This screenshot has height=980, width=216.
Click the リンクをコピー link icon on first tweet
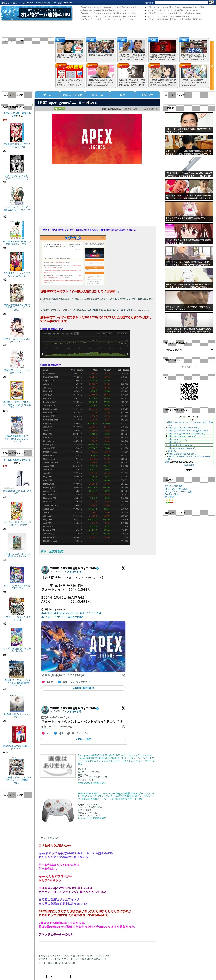coord(73,682)
